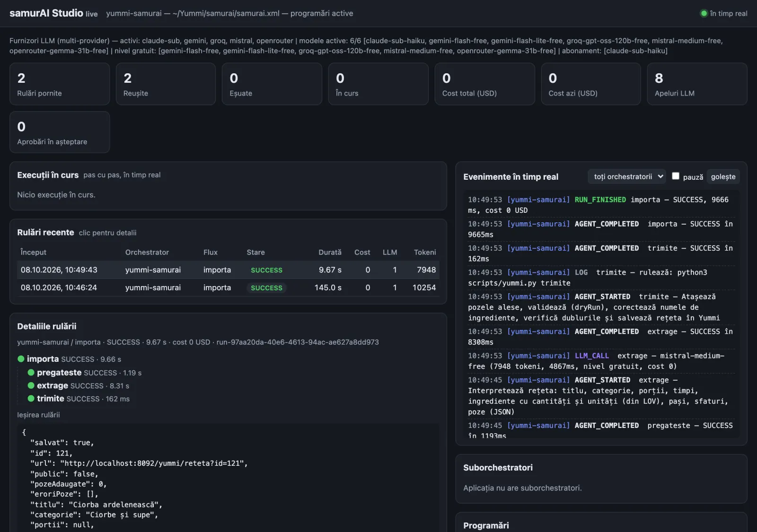Click the RUN_FINISHED event entry
Screen dimensions: 757x532
[x=601, y=205]
